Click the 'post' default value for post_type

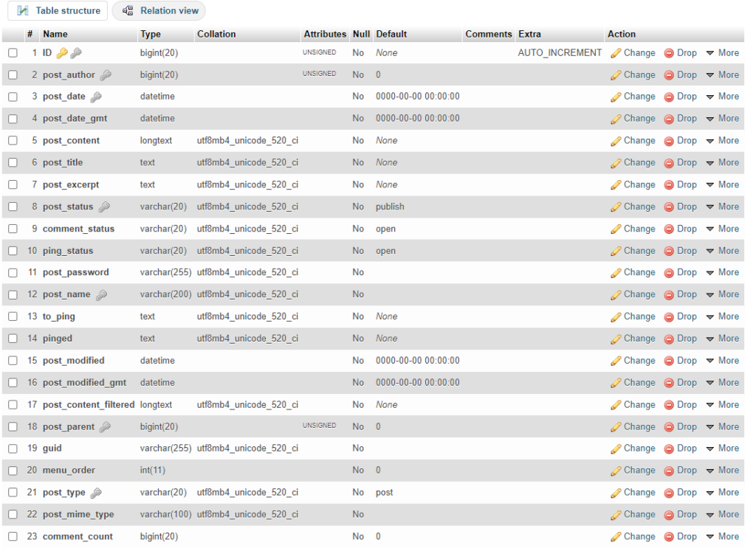[x=384, y=492]
